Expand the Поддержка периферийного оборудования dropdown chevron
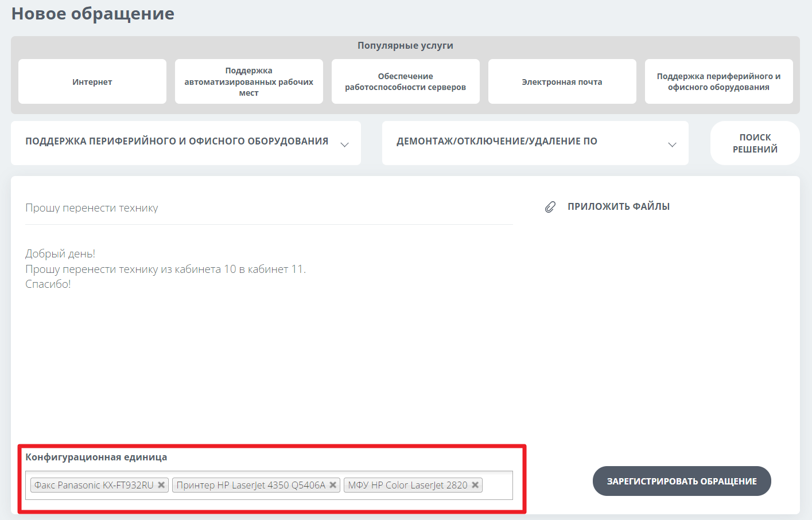The image size is (812, 520). (344, 144)
